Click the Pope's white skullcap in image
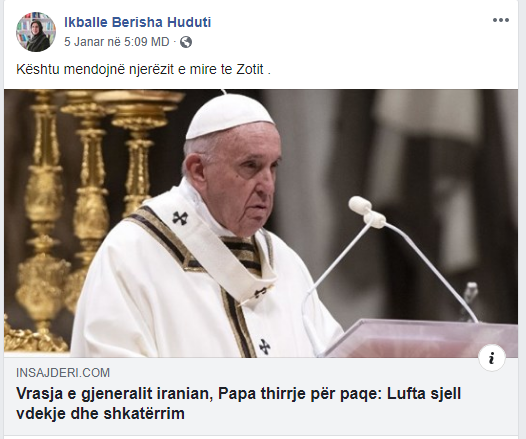526x439 pixels. click(230, 117)
